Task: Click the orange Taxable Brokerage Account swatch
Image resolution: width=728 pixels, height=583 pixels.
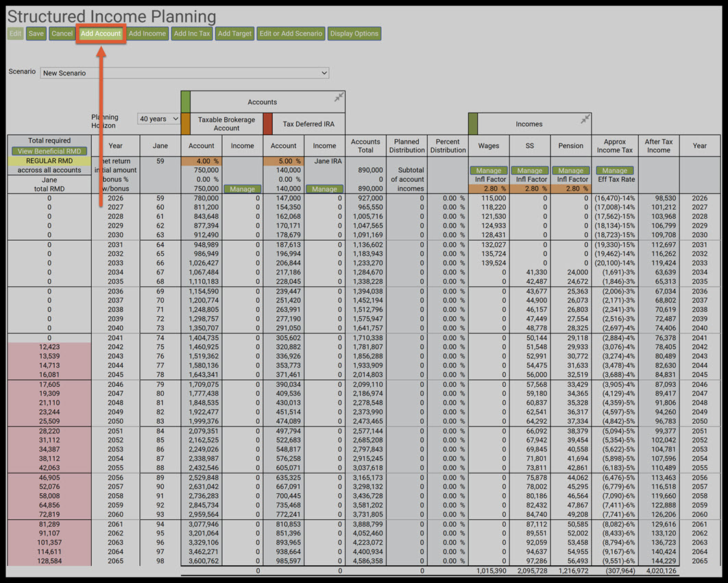Action: tap(185, 124)
